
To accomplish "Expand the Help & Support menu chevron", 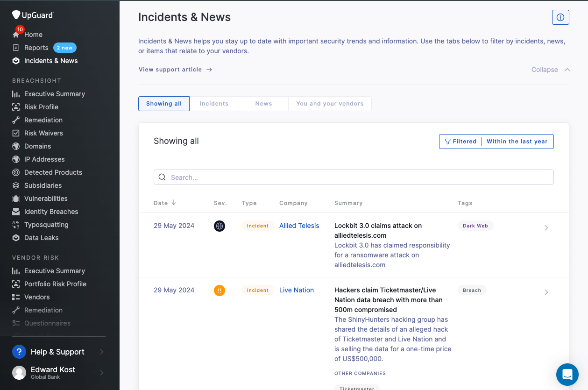I will [102, 352].
